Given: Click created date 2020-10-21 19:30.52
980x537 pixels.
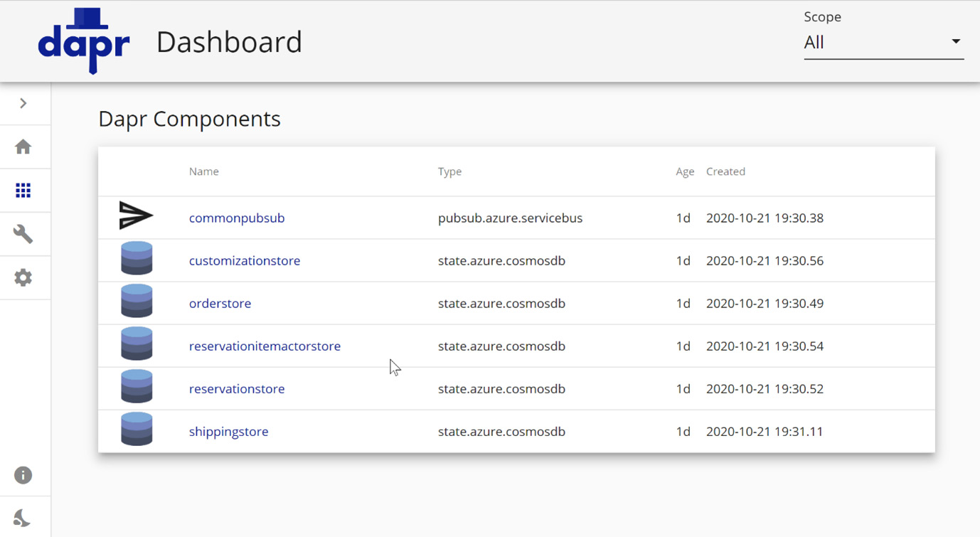Looking at the screenshot, I should click(765, 388).
